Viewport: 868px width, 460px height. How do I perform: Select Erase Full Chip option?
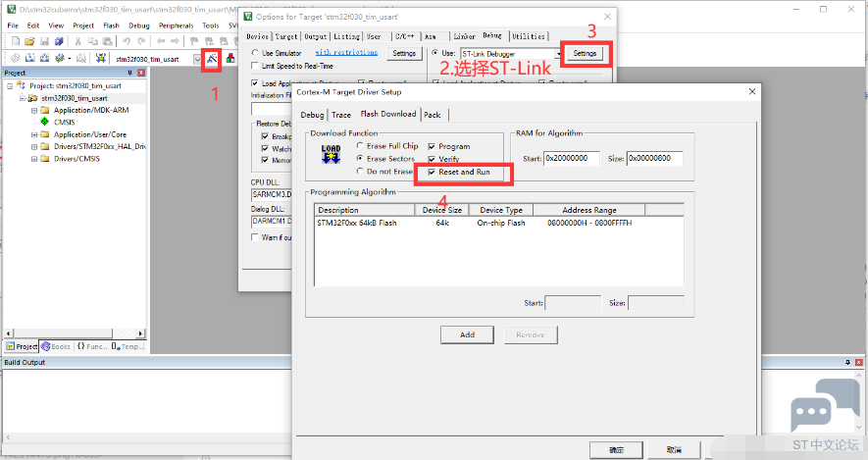point(360,145)
